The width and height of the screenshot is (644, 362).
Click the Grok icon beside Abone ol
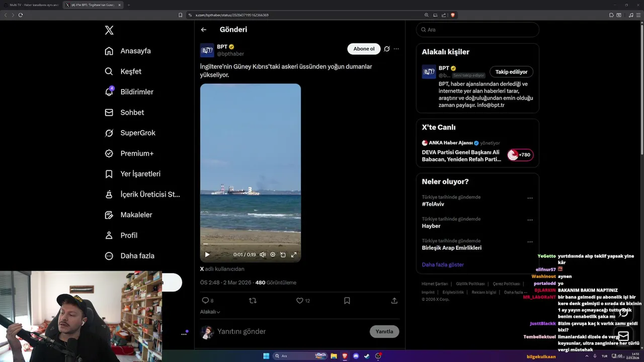[387, 49]
